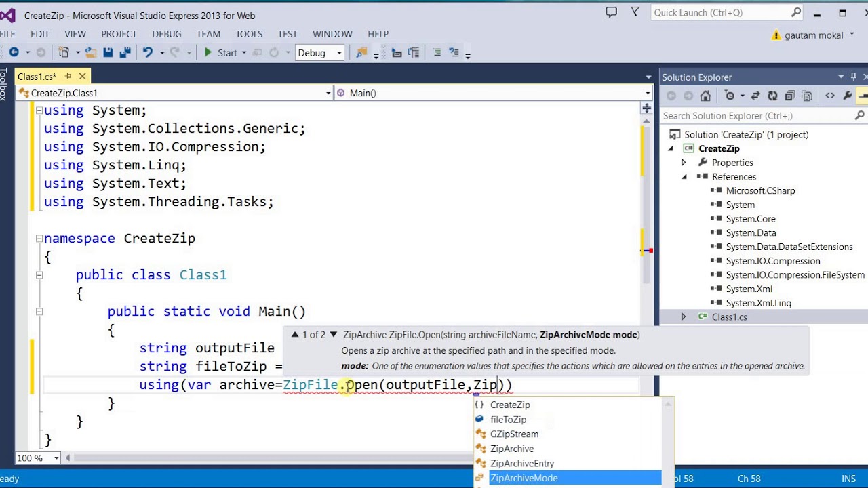Click the Redo arrow icon
The width and height of the screenshot is (868, 488).
(174, 53)
